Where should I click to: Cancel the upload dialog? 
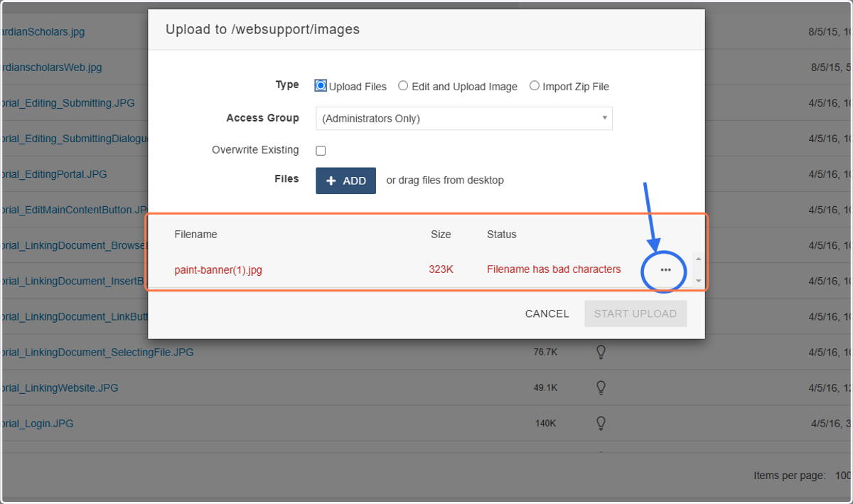click(x=547, y=313)
